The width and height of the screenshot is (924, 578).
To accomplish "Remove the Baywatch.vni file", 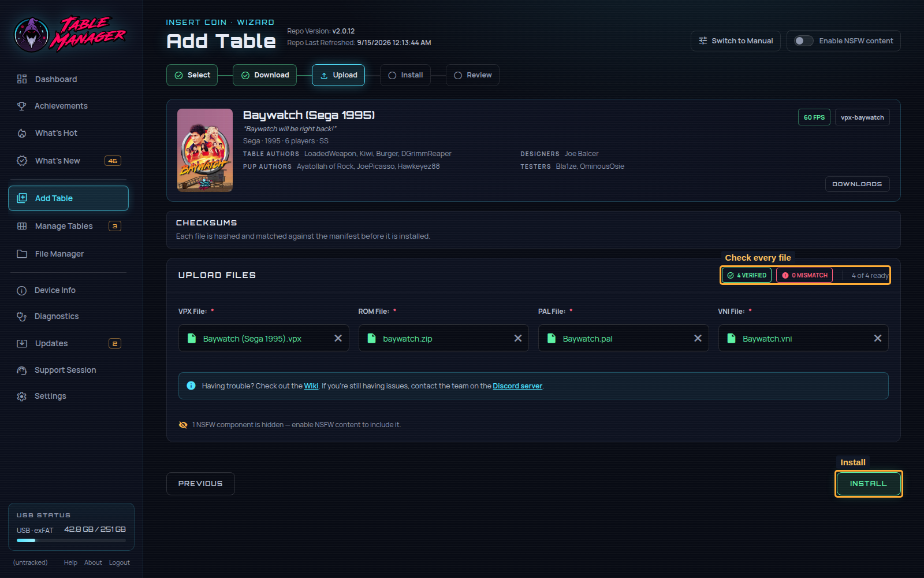I will pos(878,338).
